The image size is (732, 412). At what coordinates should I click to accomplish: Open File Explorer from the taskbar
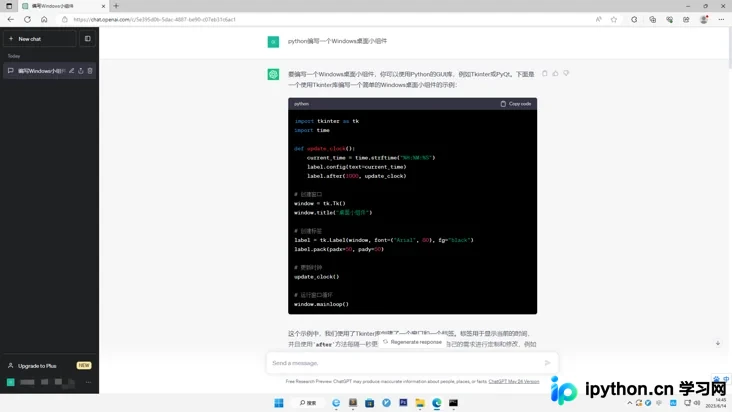coord(420,403)
